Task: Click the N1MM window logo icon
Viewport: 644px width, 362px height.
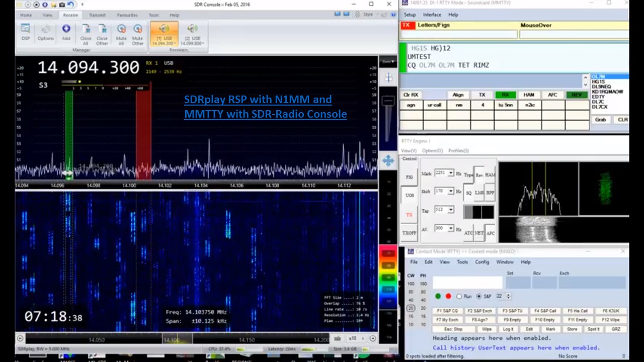Action: coord(411,251)
